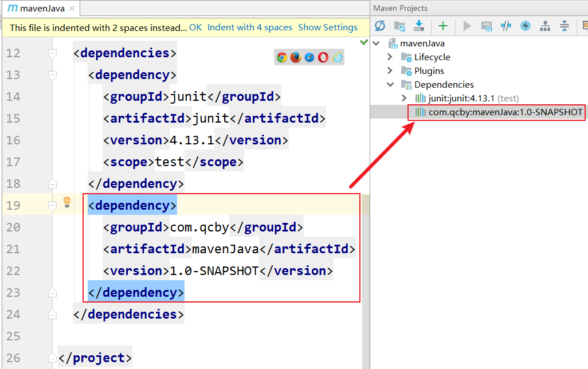Screen dimensions: 588x369
Task: Close the mavenJava editor tab
Action: pyautogui.click(x=72, y=8)
